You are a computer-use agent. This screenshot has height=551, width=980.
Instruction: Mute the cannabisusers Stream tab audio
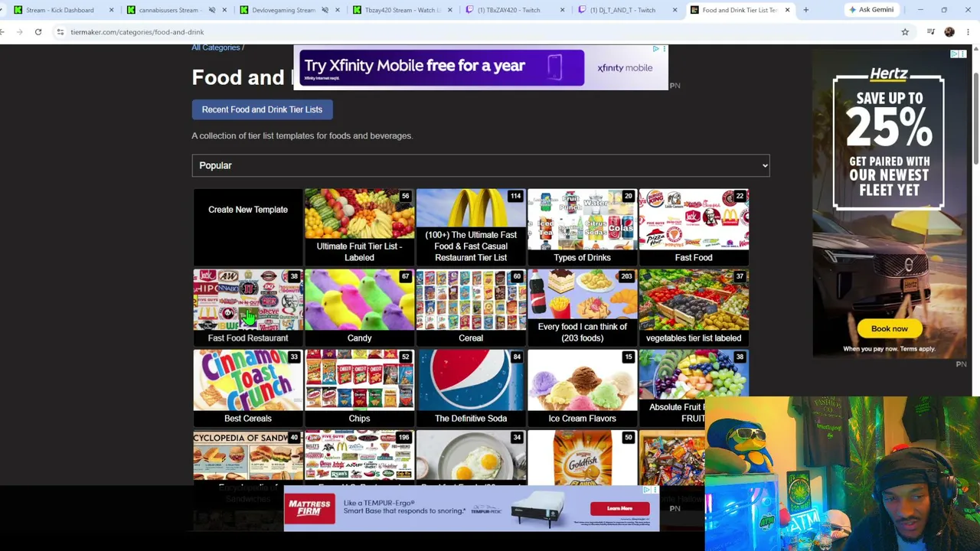click(x=211, y=10)
